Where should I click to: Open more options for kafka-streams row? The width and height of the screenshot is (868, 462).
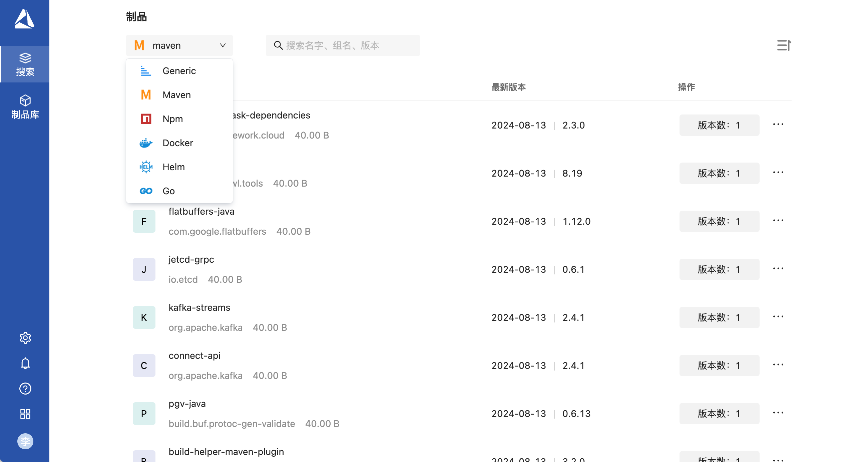tap(778, 317)
